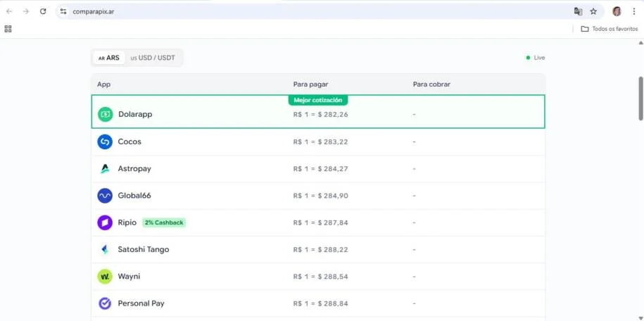Viewport: 644px width, 321px height.
Task: Click the Google Translate page icon
Action: point(578,11)
